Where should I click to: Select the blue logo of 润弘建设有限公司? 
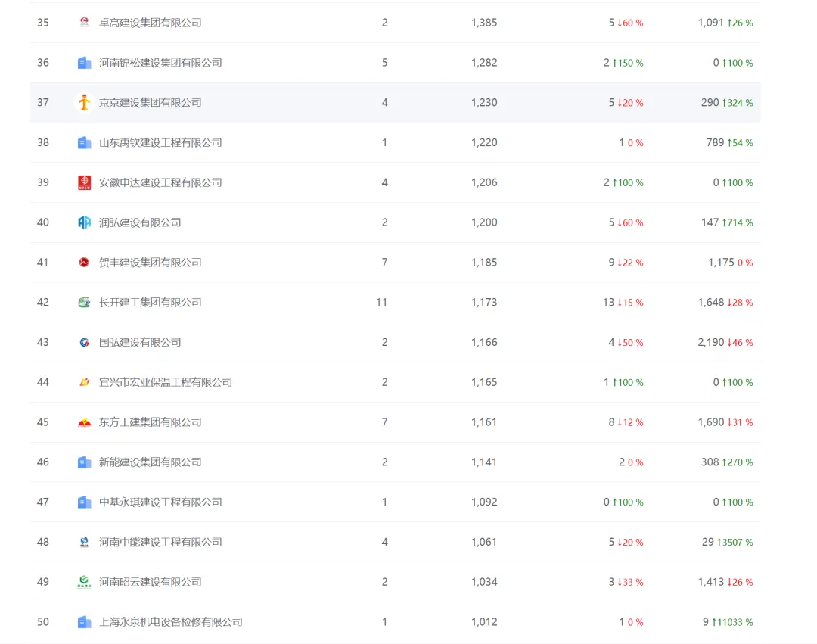coord(84,222)
